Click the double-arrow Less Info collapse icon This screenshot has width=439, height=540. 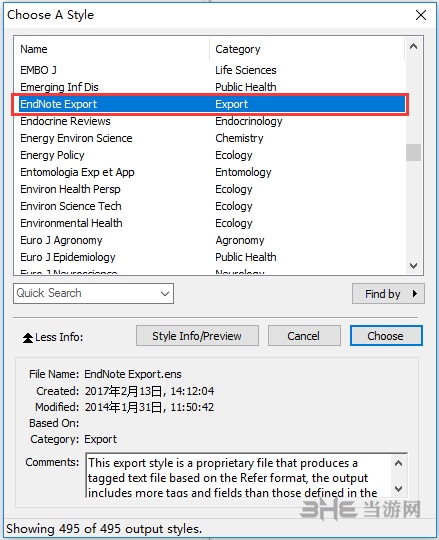(28, 337)
